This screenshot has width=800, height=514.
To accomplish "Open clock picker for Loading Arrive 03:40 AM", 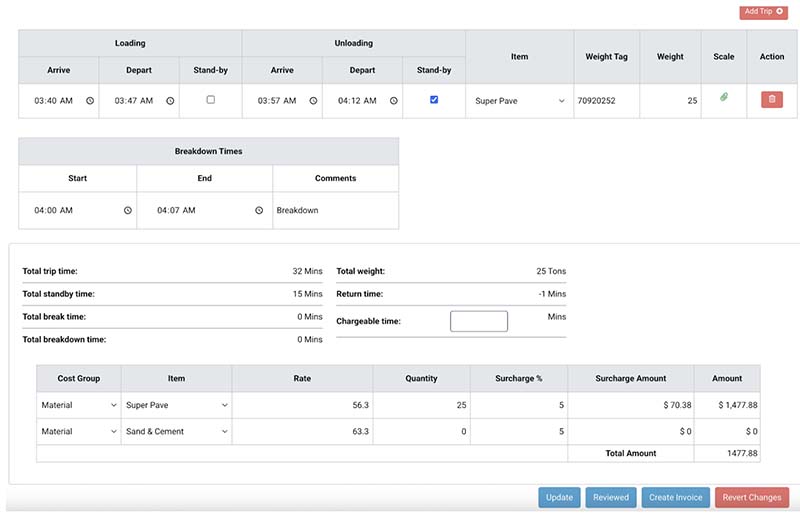I will click(x=90, y=101).
